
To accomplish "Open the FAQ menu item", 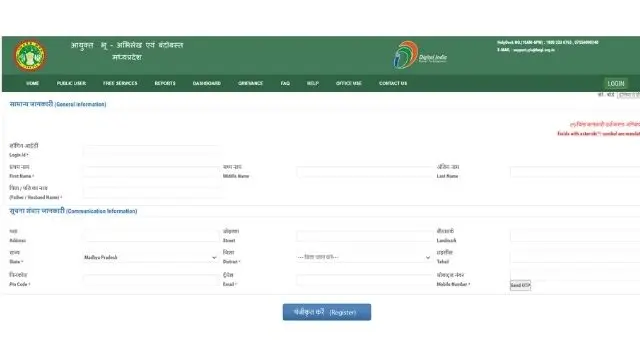I will click(285, 83).
